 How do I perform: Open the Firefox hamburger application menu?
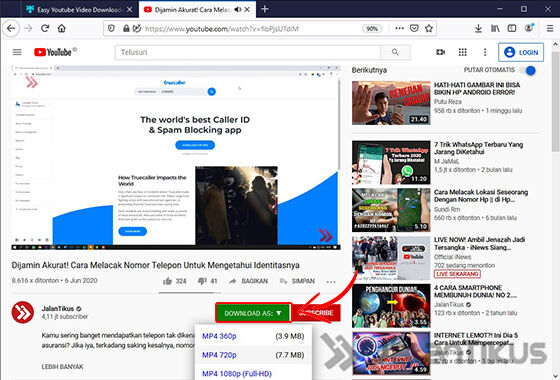click(x=550, y=29)
